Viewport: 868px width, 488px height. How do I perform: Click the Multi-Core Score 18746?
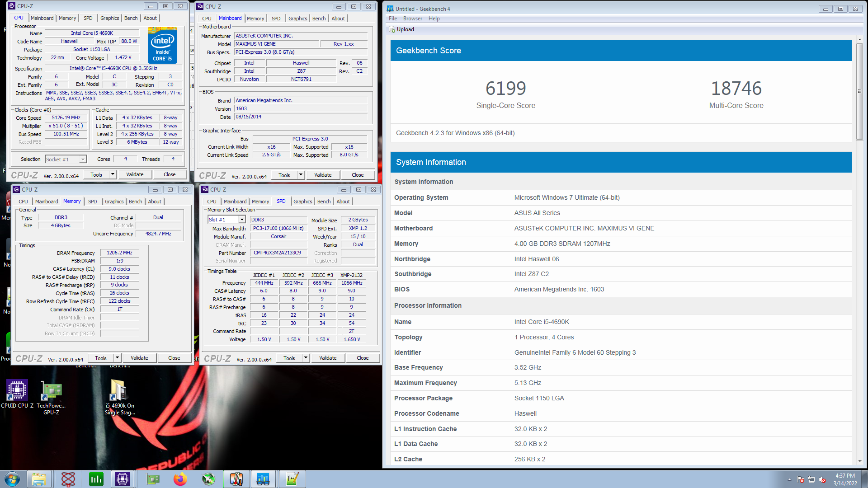736,89
